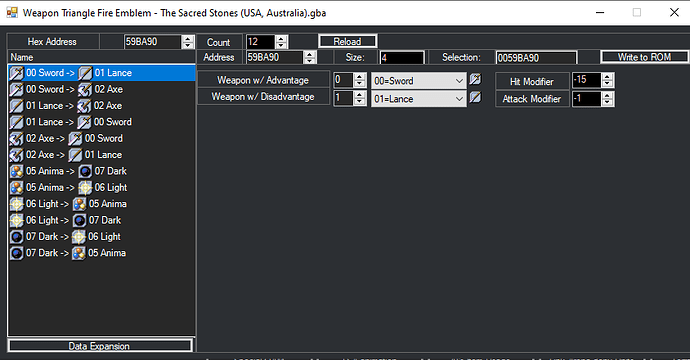Click the Data Expansion button

(x=100, y=345)
